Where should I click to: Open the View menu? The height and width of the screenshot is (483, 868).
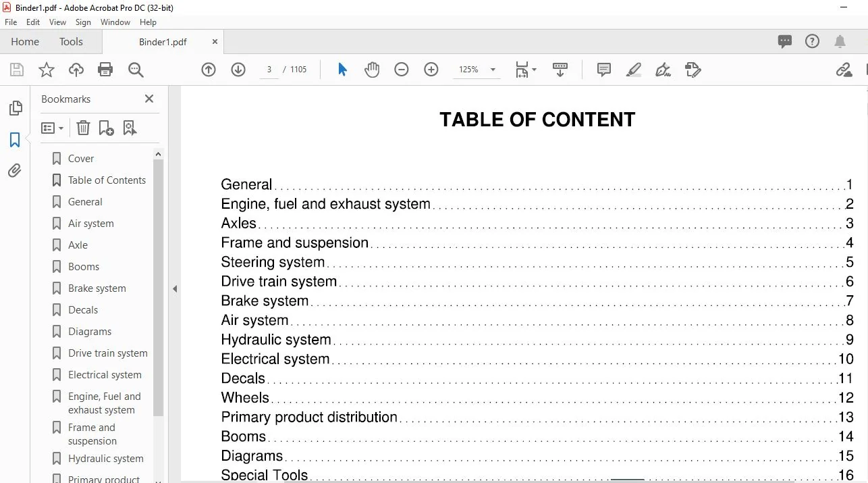click(x=57, y=22)
